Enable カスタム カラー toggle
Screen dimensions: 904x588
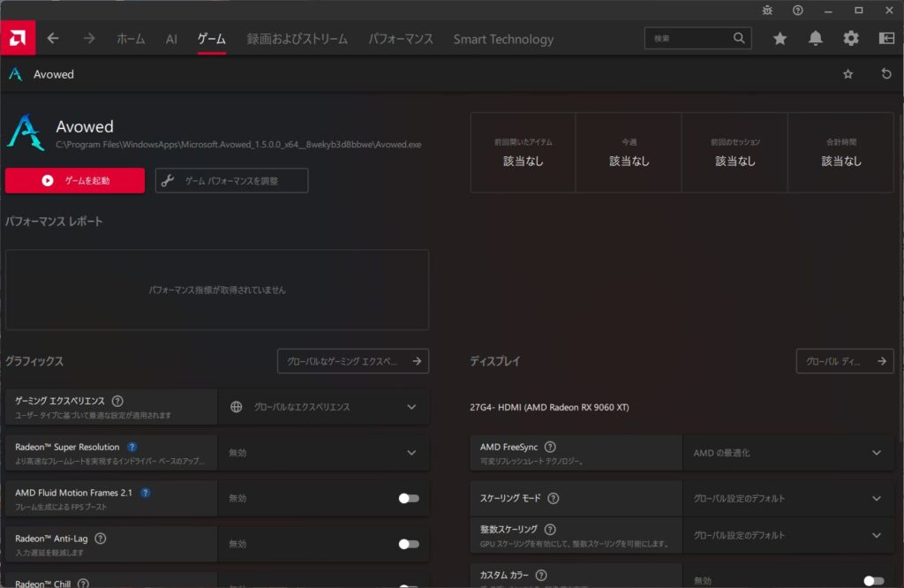[874, 581]
